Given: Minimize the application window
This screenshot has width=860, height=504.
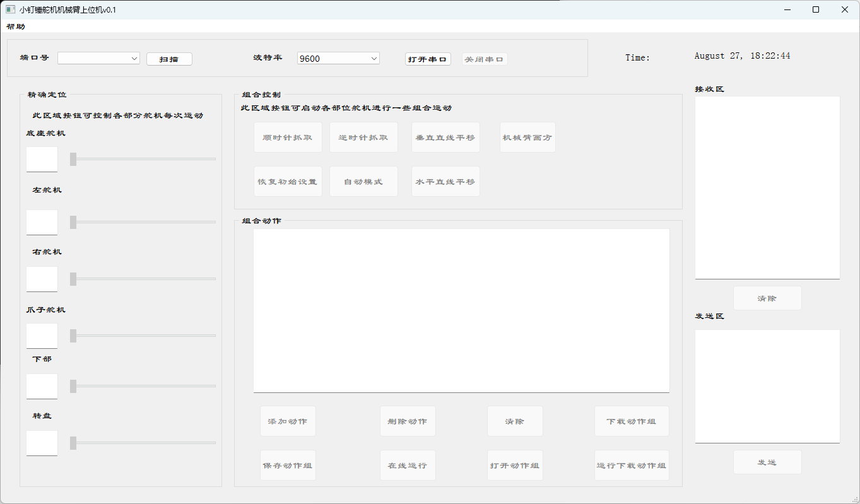Looking at the screenshot, I should [x=787, y=9].
